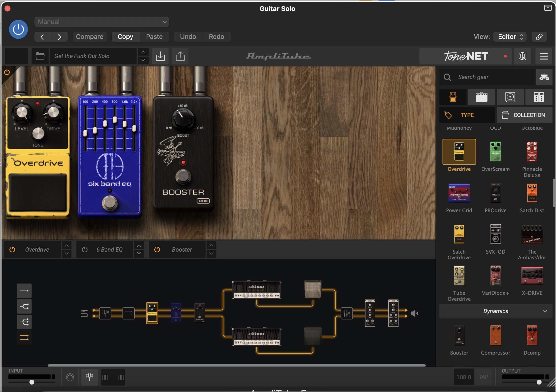
Task: Select the upper cabinet in signal chain
Action: [313, 289]
